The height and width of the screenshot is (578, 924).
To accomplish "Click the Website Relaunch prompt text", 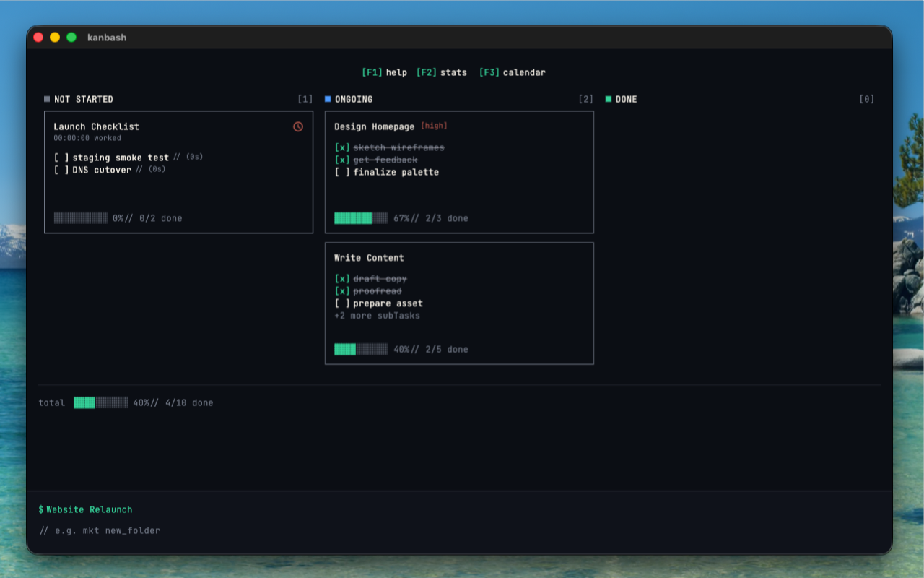I will coord(90,509).
